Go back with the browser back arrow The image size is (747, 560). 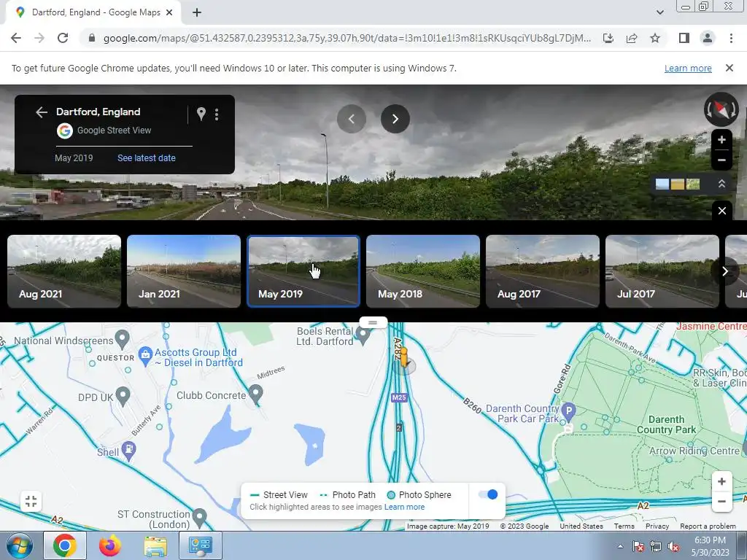point(16,38)
